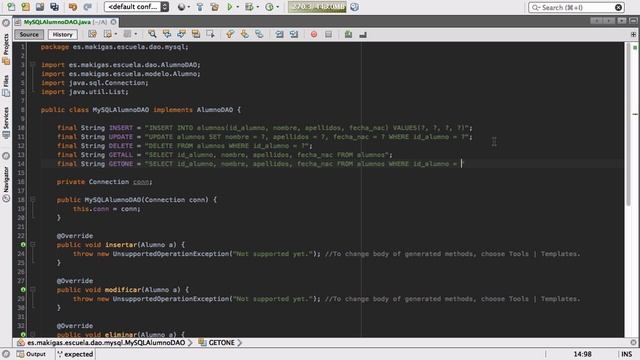The image size is (640, 360).
Task: Collapse the import block fold at line 3
Action: coord(33,64)
